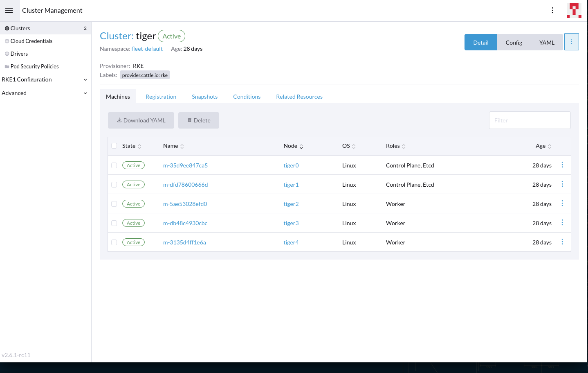
Task: Check the box for machine m-35d9ee847ca5
Action: tap(114, 165)
